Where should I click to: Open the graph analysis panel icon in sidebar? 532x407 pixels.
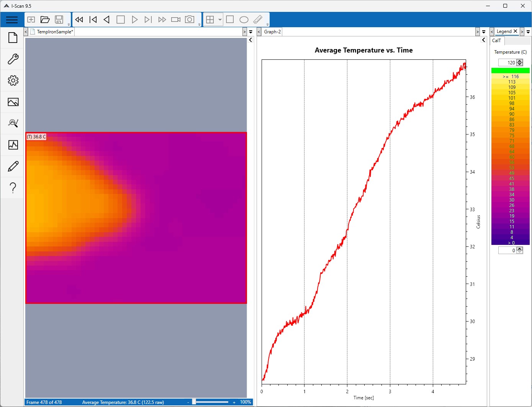pyautogui.click(x=13, y=145)
